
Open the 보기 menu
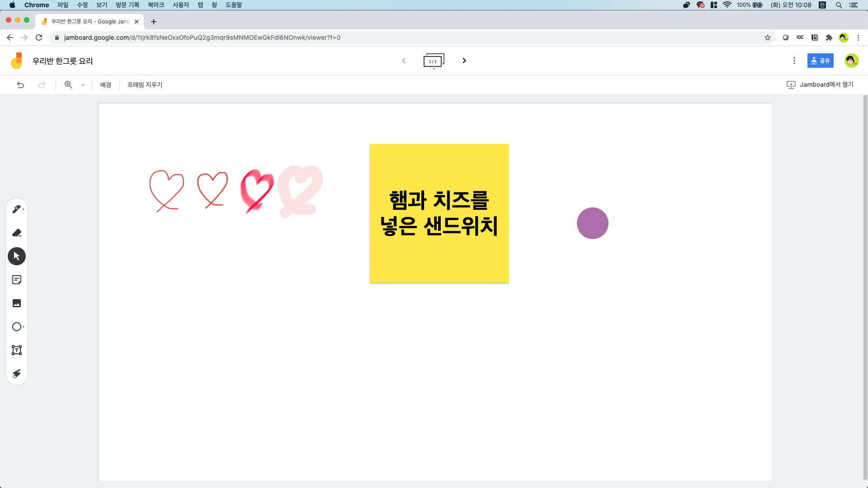click(x=102, y=5)
